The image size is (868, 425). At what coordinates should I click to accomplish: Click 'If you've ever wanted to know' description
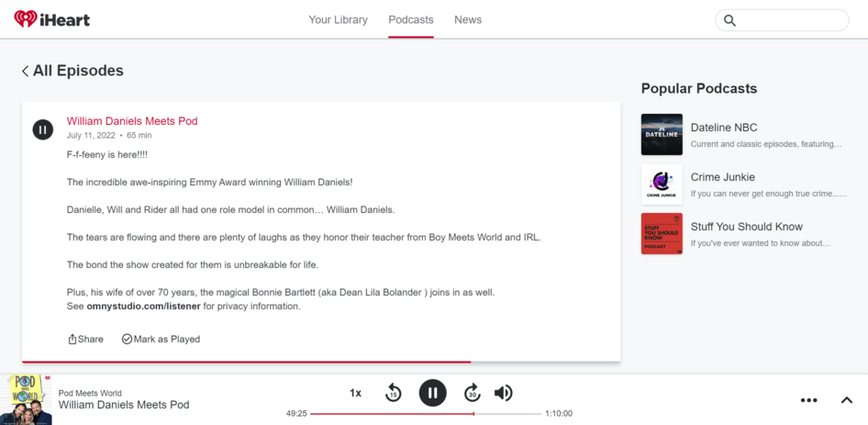[761, 243]
